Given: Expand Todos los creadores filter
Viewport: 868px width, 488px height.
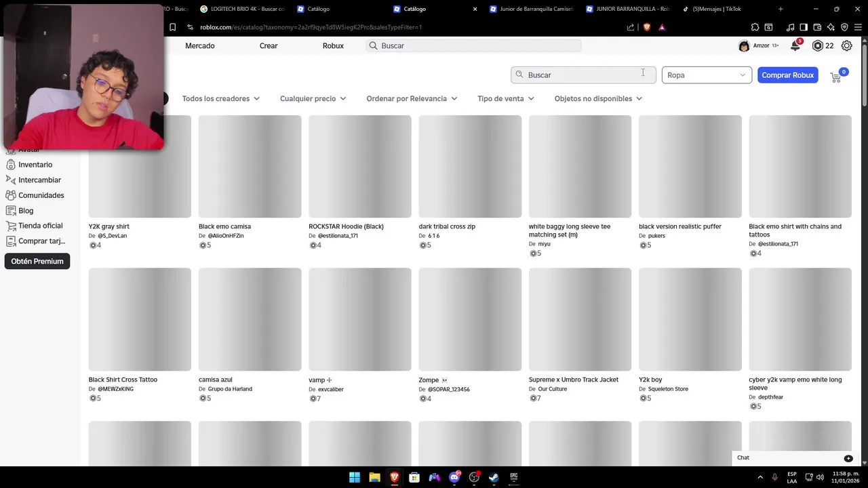Looking at the screenshot, I should (x=221, y=98).
